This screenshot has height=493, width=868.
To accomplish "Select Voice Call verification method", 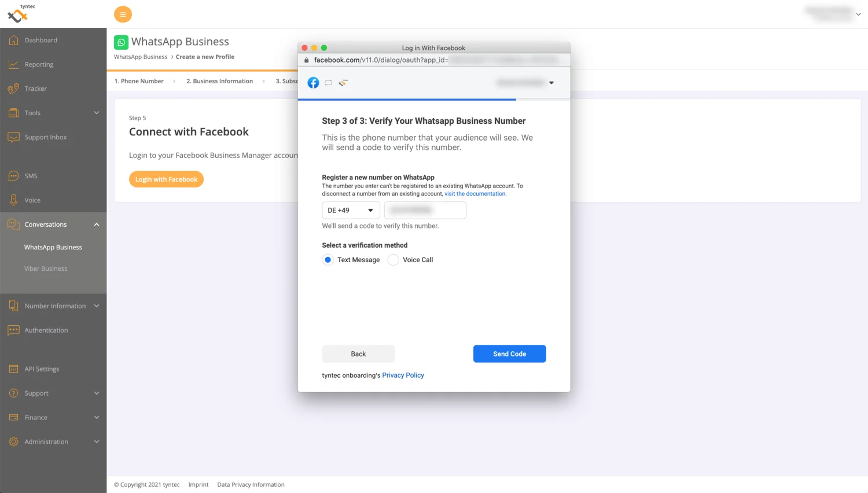I will pyautogui.click(x=393, y=260).
